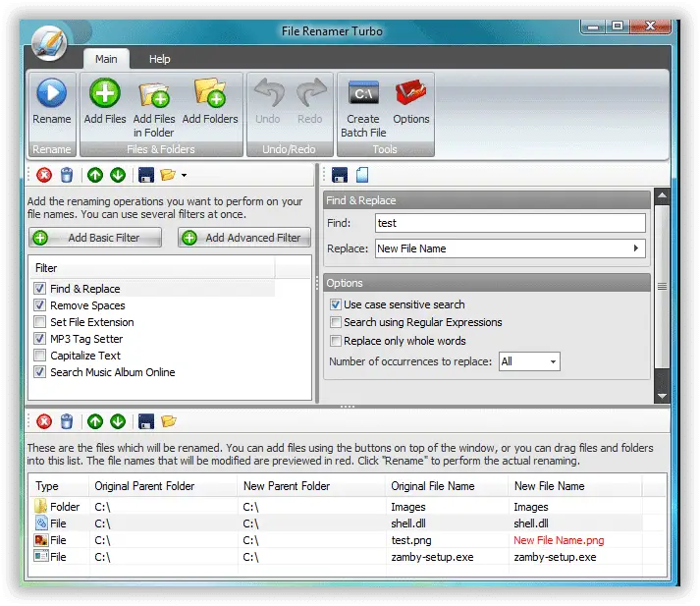Enable Replace only whole words

click(335, 341)
